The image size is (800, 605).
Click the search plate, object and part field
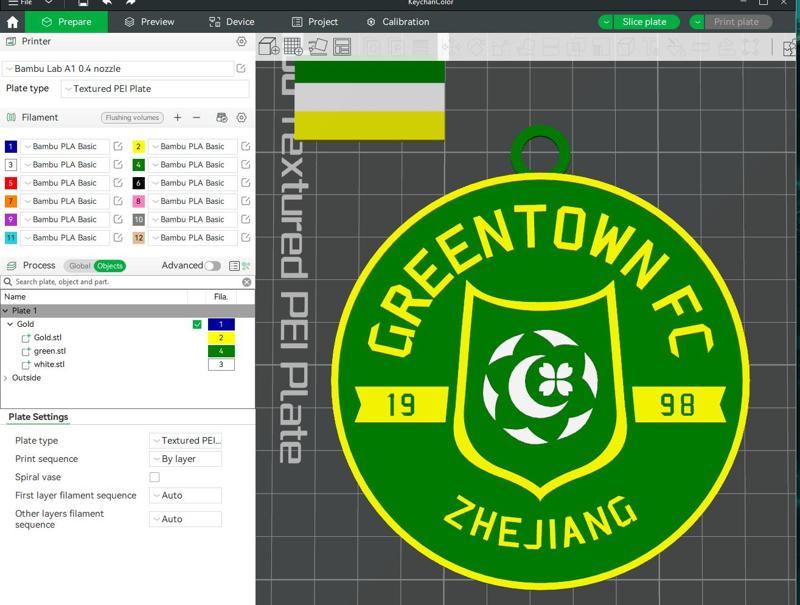(x=122, y=282)
